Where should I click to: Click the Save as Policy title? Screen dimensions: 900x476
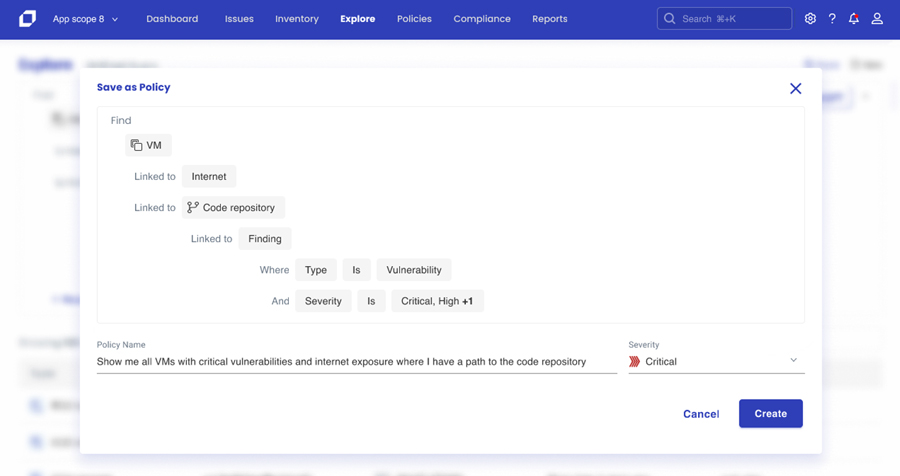(x=134, y=87)
